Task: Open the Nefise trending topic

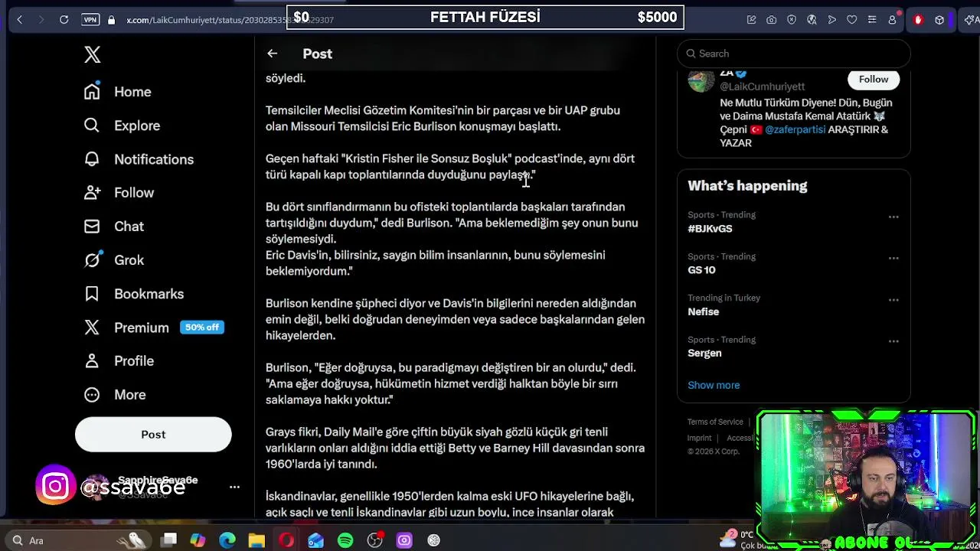Action: [x=703, y=311]
